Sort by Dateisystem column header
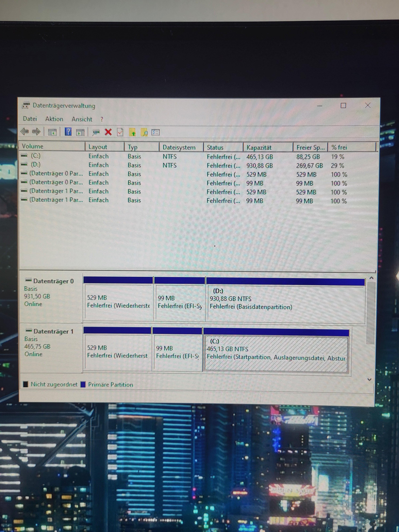This screenshot has height=532, width=399. point(179,147)
